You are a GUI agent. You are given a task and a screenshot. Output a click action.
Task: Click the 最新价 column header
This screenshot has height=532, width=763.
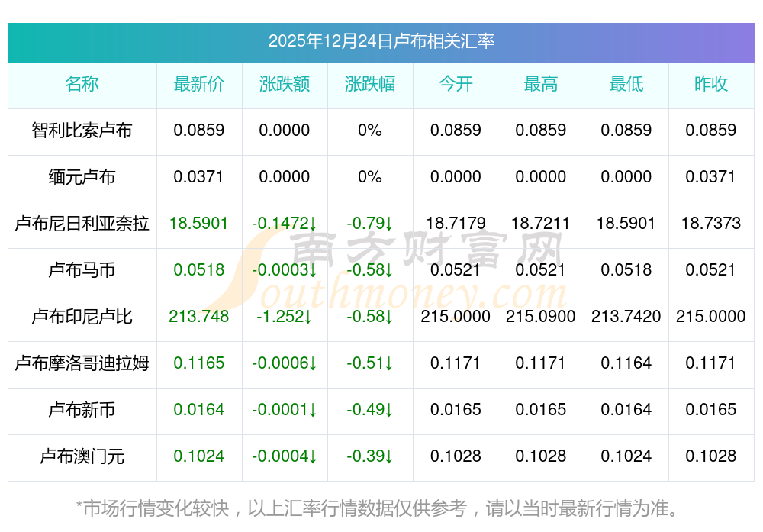click(199, 84)
